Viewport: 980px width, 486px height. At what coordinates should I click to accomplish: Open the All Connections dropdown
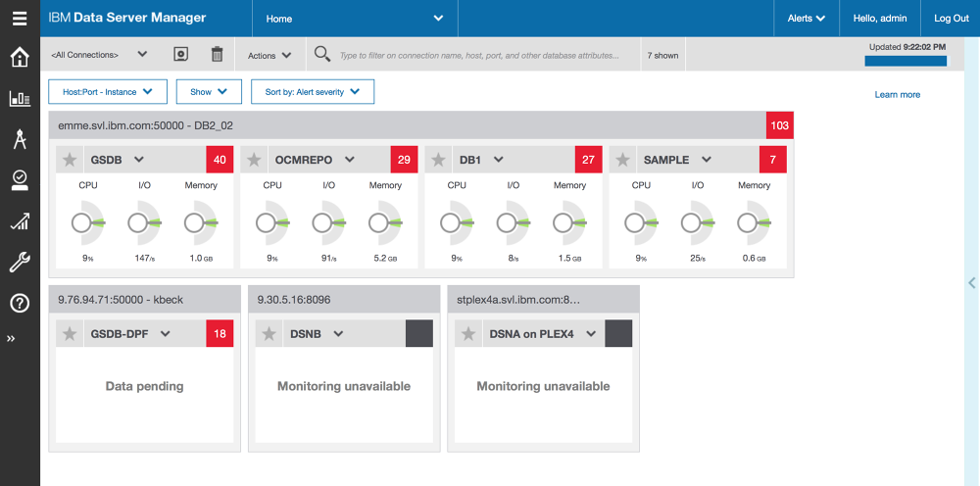tap(99, 55)
